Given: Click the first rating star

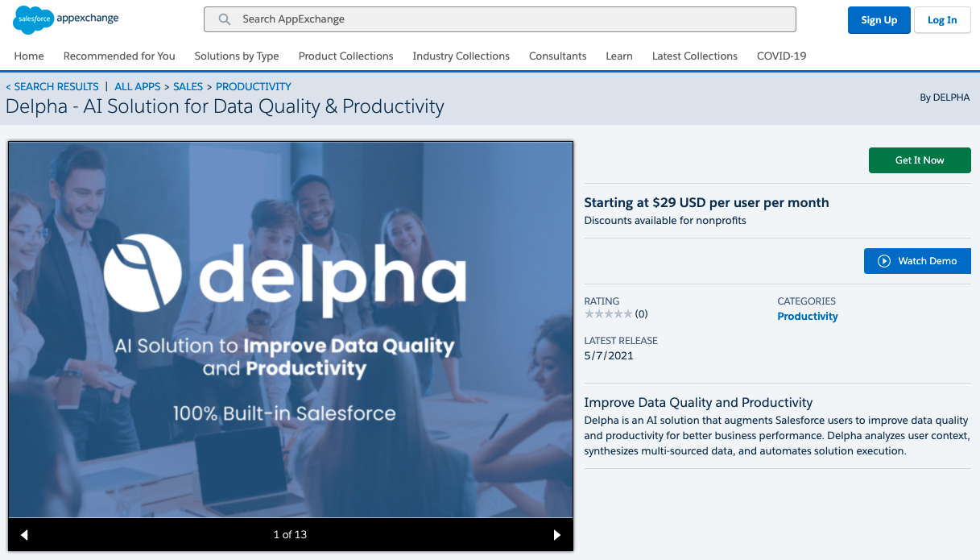Looking at the screenshot, I should (589, 313).
